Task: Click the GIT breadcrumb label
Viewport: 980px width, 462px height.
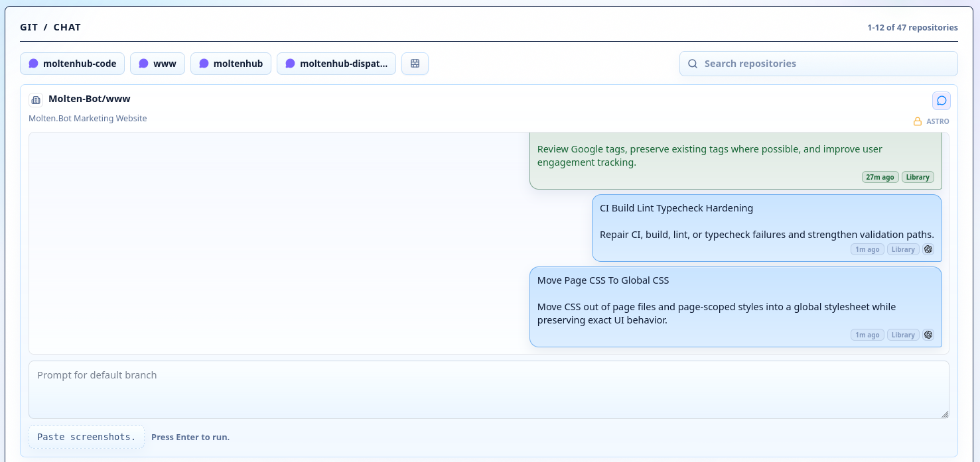Action: pyautogui.click(x=29, y=28)
